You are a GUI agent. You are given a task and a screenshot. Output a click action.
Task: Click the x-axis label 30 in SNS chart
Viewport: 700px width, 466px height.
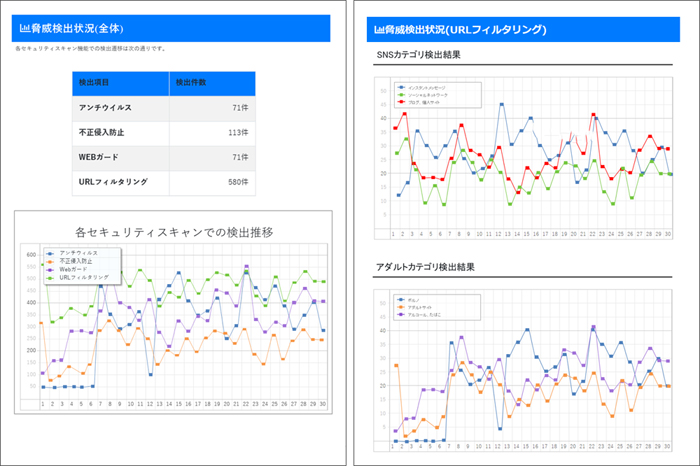coord(667,234)
